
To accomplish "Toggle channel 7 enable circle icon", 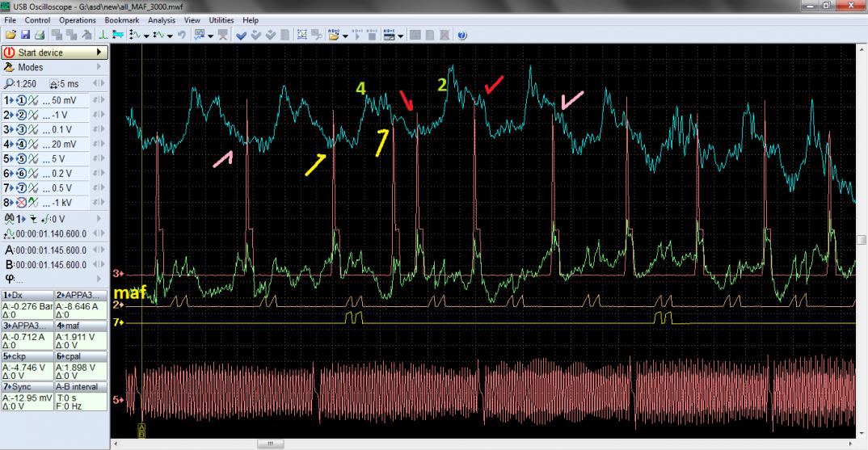I will click(21, 187).
